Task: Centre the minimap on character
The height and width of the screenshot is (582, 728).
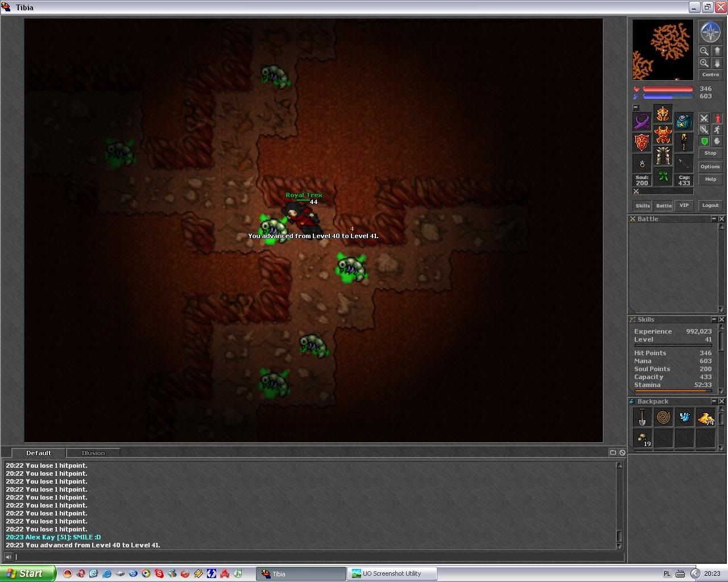Action: click(710, 75)
